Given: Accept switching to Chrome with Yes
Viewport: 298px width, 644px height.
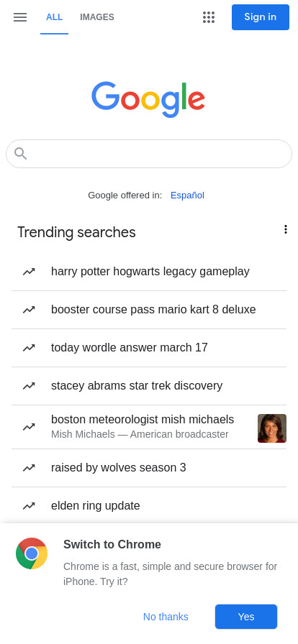Looking at the screenshot, I should pyautogui.click(x=246, y=617).
